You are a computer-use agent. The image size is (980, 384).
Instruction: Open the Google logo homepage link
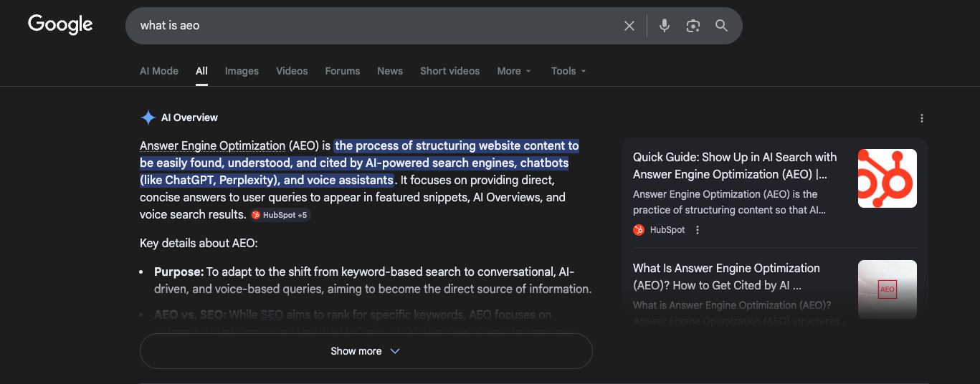click(60, 25)
